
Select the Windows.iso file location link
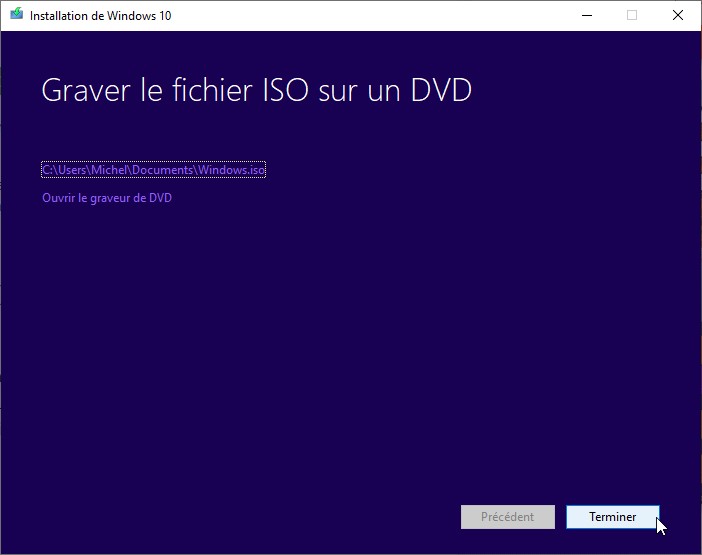point(153,170)
